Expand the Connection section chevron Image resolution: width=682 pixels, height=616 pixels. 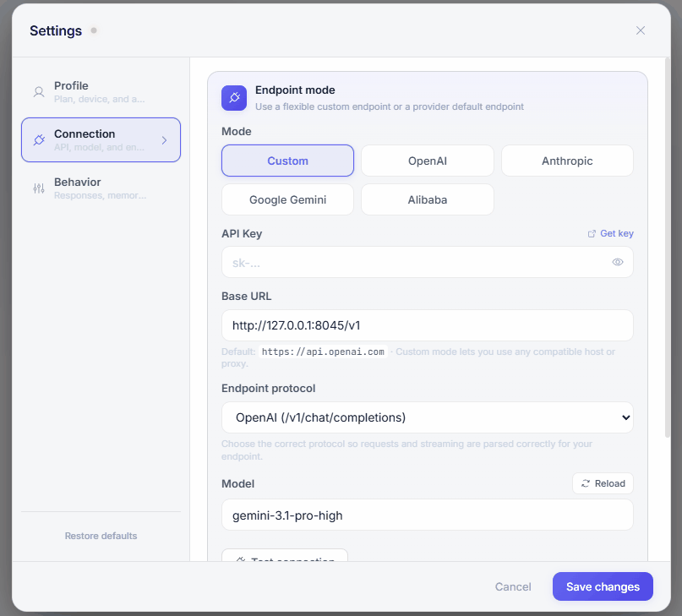point(164,140)
